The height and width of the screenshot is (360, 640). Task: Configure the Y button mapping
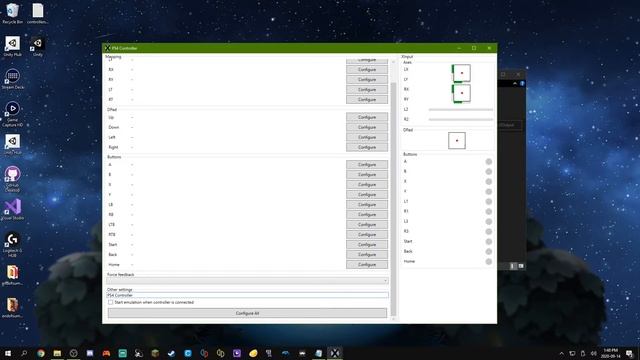pyautogui.click(x=367, y=195)
